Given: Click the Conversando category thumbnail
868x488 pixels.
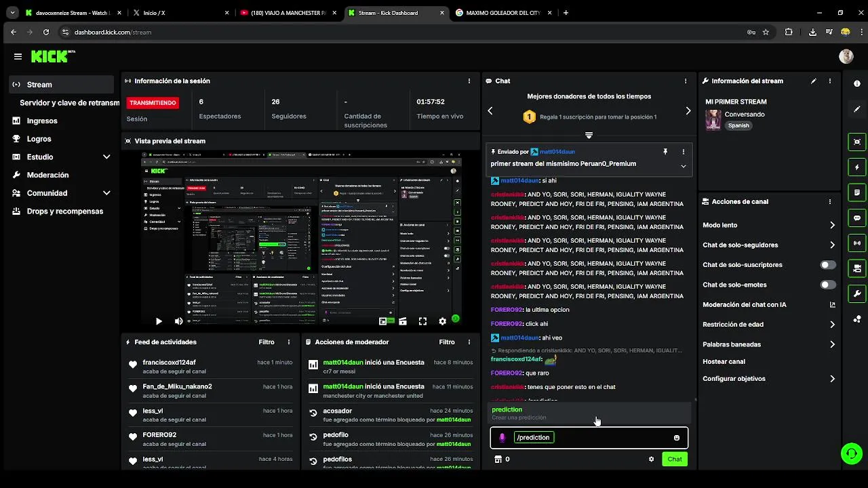Looking at the screenshot, I should point(713,120).
